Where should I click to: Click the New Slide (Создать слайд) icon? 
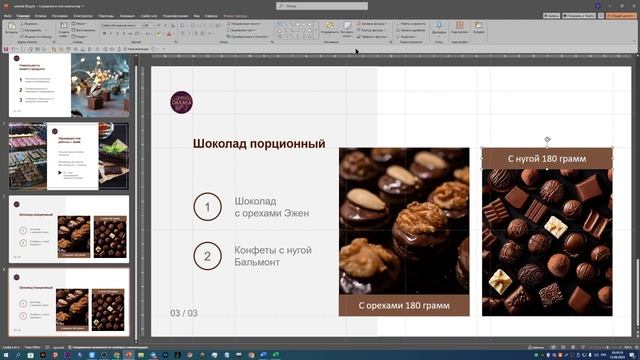point(64,26)
